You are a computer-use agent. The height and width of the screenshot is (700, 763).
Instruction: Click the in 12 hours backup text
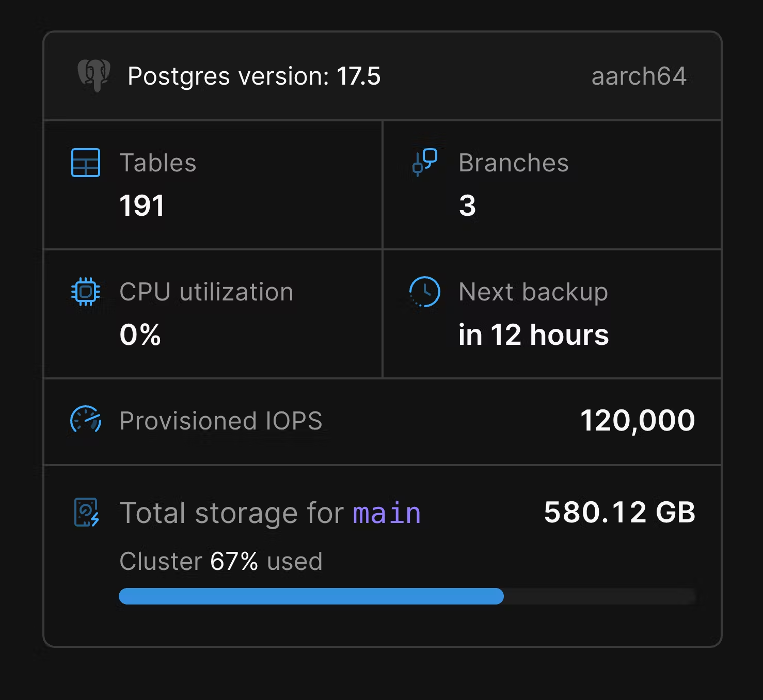[x=534, y=336]
